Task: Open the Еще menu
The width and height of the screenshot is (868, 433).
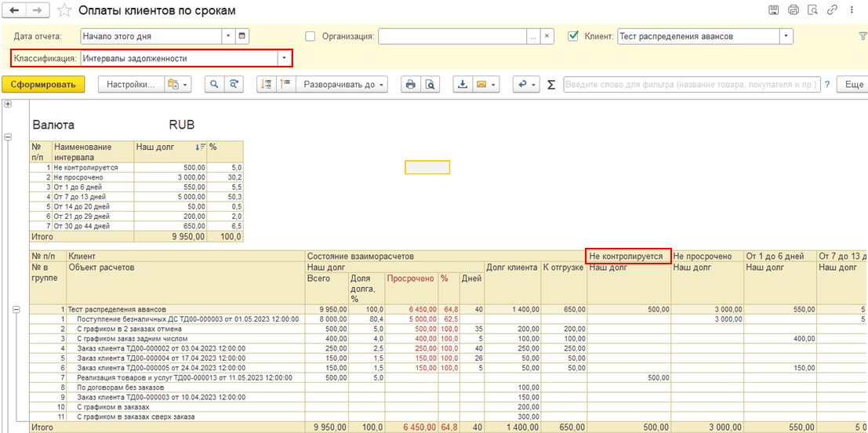Action: 852,85
